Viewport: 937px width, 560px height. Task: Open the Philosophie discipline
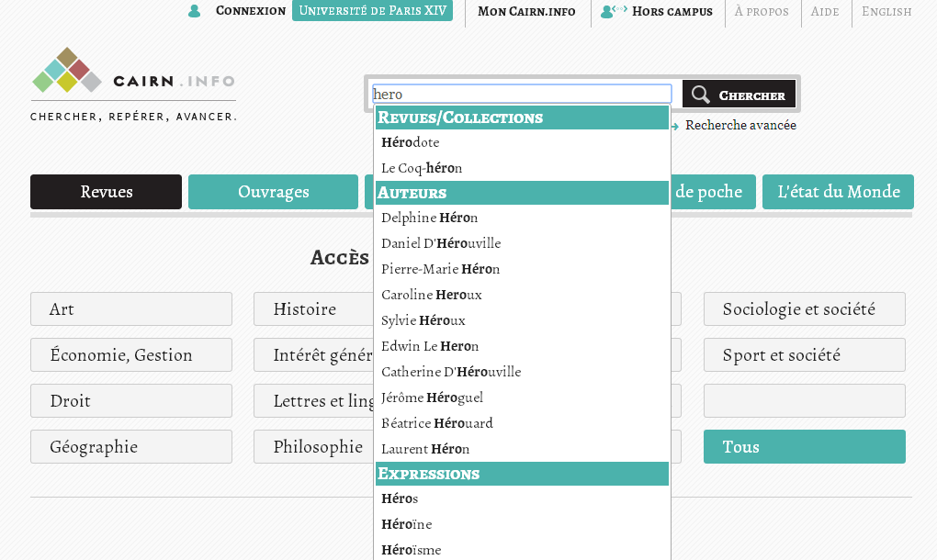pyautogui.click(x=314, y=446)
